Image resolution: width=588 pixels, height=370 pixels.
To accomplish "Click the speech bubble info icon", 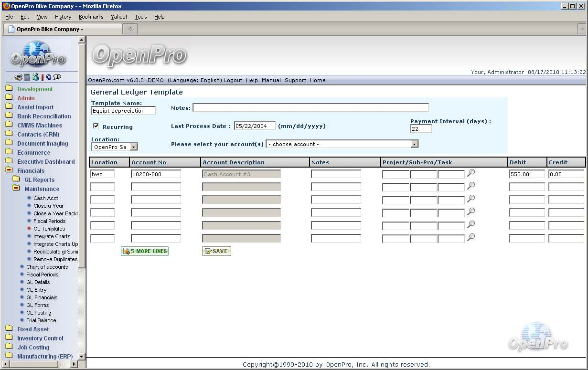I will [57, 77].
